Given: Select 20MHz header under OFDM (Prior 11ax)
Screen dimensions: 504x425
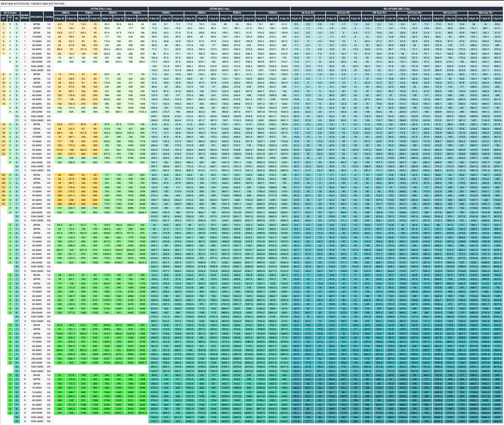Looking at the screenshot, I should tap(65, 13).
